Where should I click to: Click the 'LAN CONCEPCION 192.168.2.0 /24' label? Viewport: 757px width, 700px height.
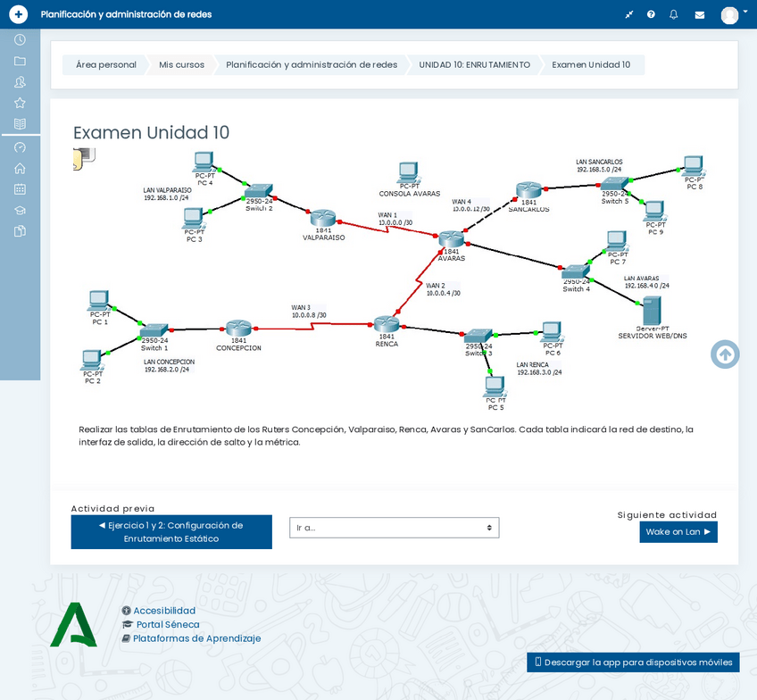[169, 365]
